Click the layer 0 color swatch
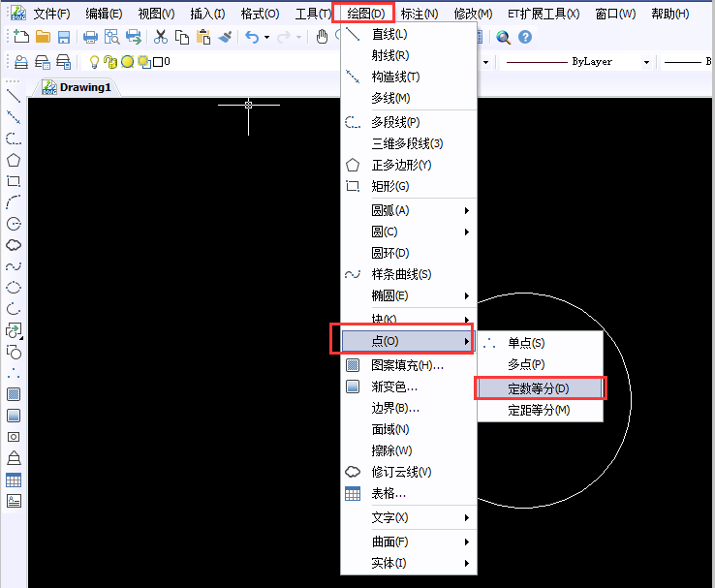 (158, 62)
